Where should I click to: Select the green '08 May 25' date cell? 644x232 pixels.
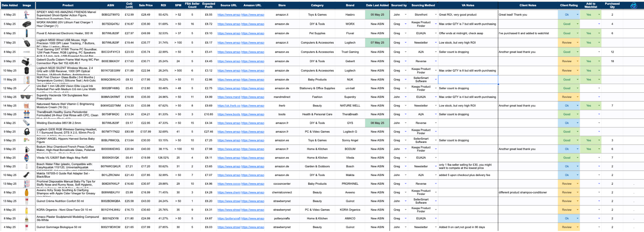point(377,123)
